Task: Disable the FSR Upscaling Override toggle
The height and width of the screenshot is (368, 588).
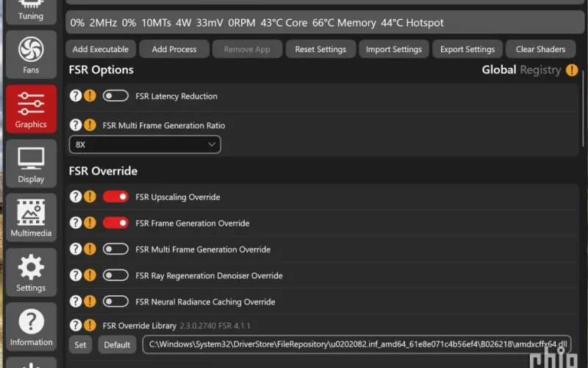Action: (115, 197)
